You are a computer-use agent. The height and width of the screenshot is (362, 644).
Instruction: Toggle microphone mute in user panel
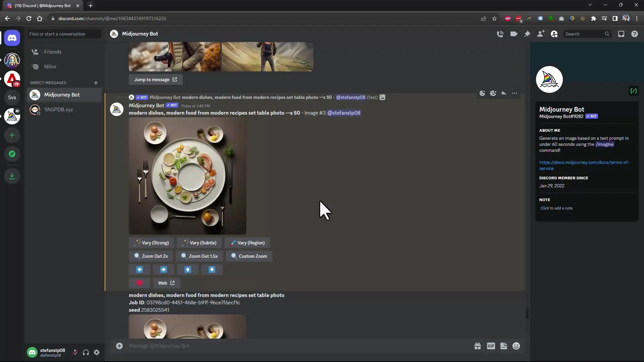point(75,352)
